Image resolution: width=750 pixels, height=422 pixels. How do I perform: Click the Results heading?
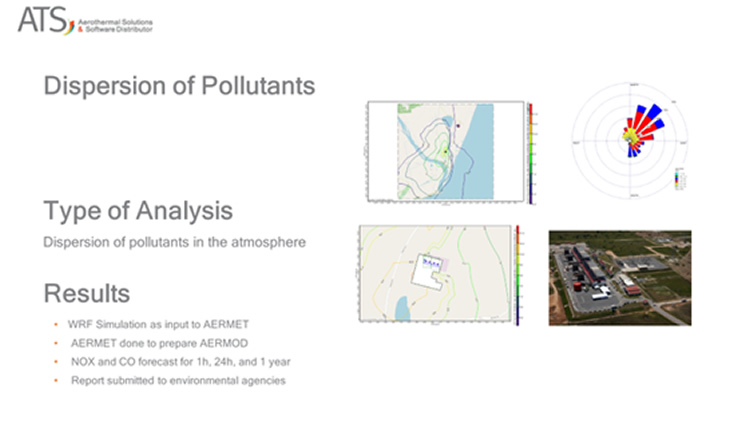(86, 294)
